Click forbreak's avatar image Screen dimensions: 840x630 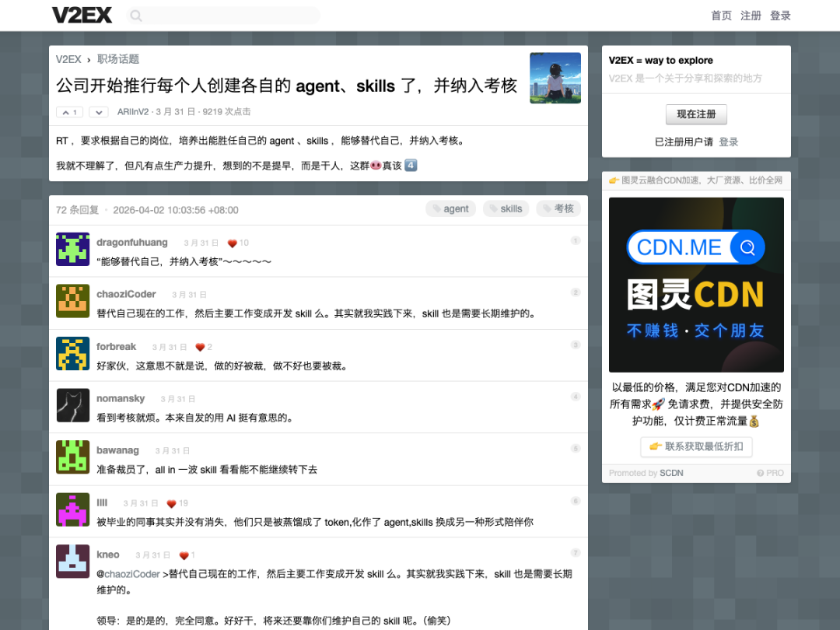tap(72, 354)
